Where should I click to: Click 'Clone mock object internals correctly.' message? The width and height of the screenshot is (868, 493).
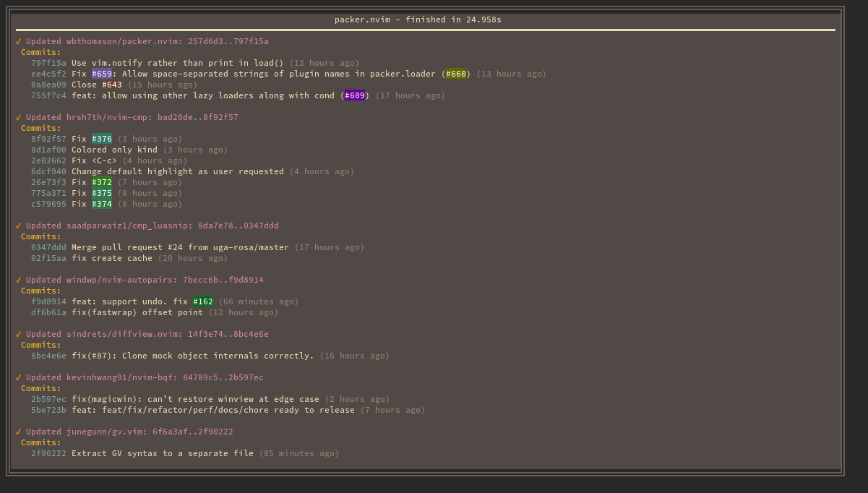point(218,356)
